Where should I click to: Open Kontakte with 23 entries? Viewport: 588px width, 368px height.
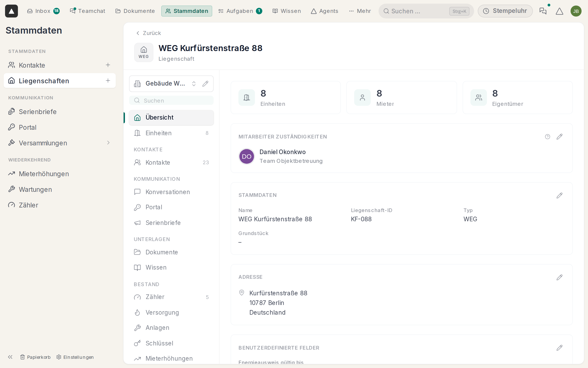point(171,162)
